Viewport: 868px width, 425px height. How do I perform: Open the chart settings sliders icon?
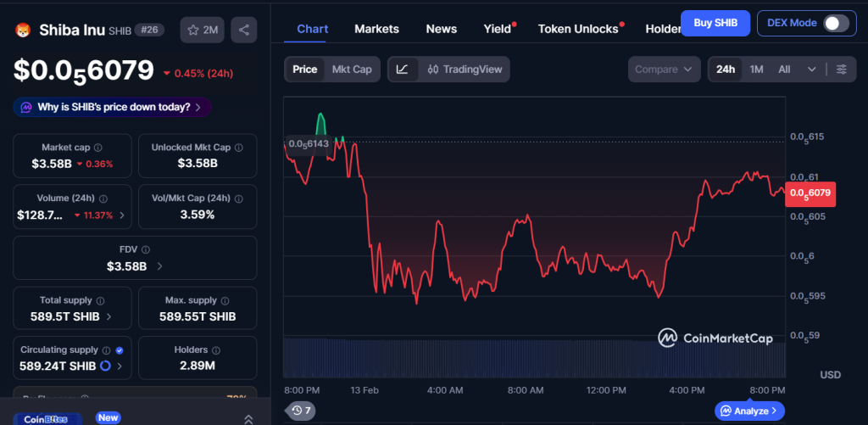point(841,70)
